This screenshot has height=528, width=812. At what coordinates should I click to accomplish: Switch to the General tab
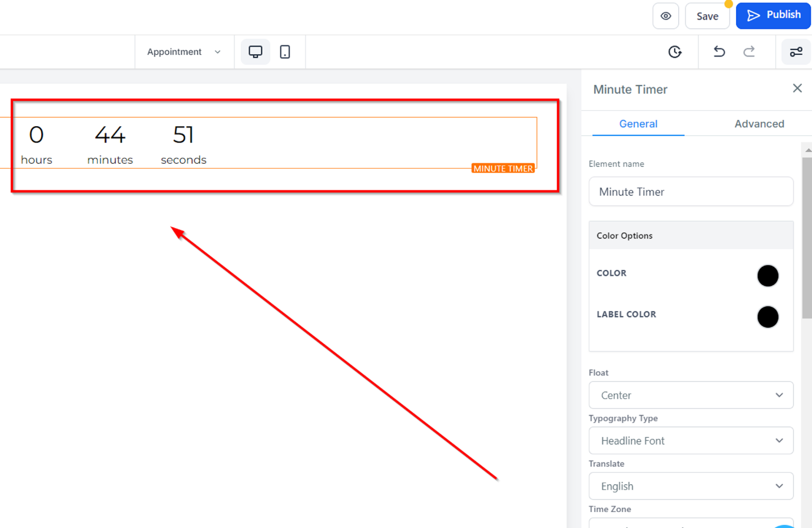pos(638,124)
